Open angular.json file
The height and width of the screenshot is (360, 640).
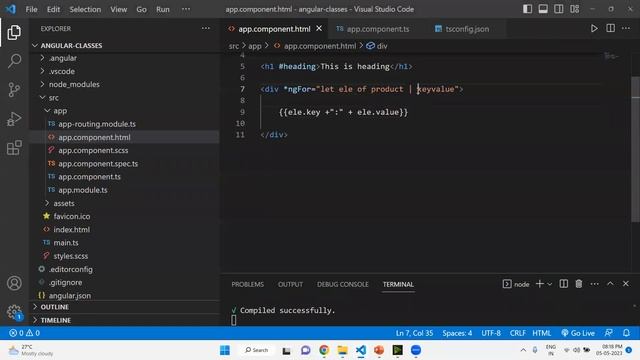(x=70, y=296)
